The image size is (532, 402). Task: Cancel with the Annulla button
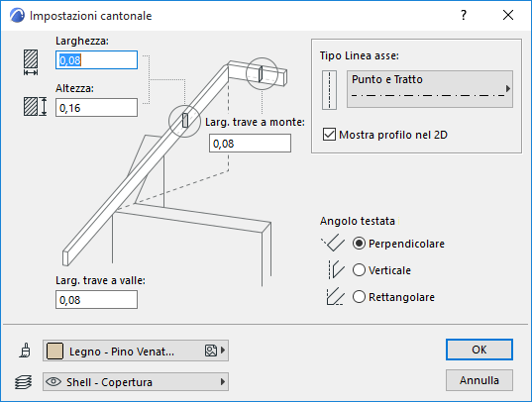coord(479,380)
